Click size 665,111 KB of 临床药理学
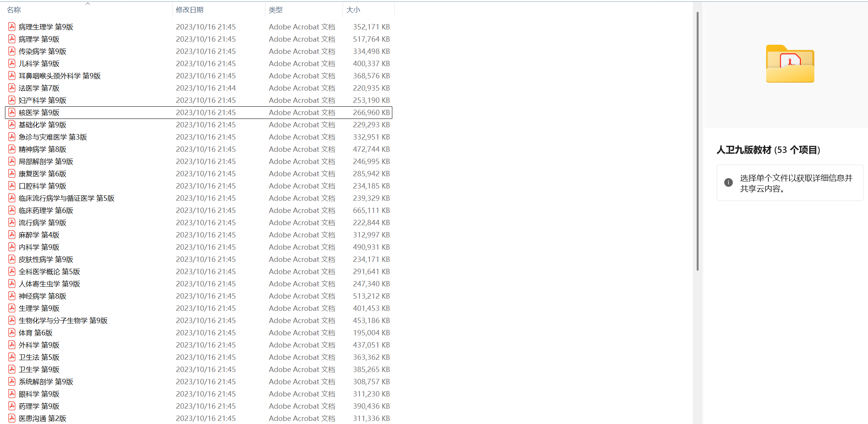Screen dimensions: 868x424 (371, 210)
